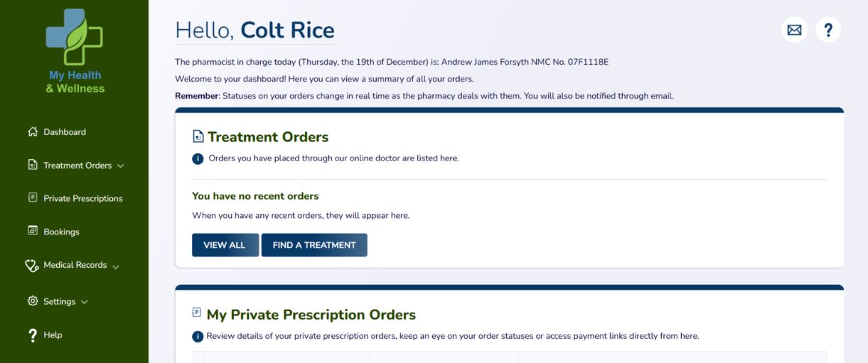Click the question mark help icon in header
The width and height of the screenshot is (868, 363).
828,30
